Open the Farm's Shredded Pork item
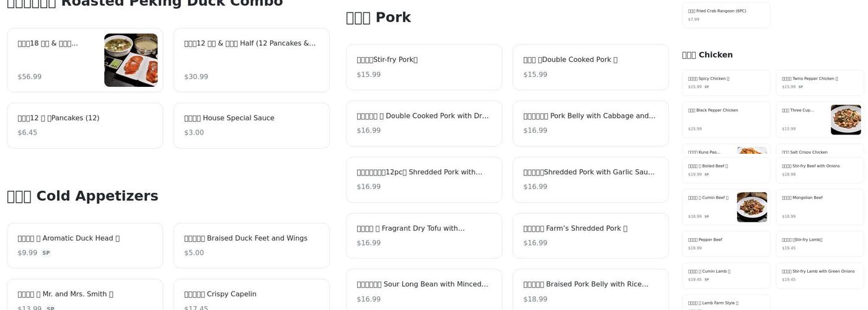868x310 pixels. pyautogui.click(x=590, y=235)
